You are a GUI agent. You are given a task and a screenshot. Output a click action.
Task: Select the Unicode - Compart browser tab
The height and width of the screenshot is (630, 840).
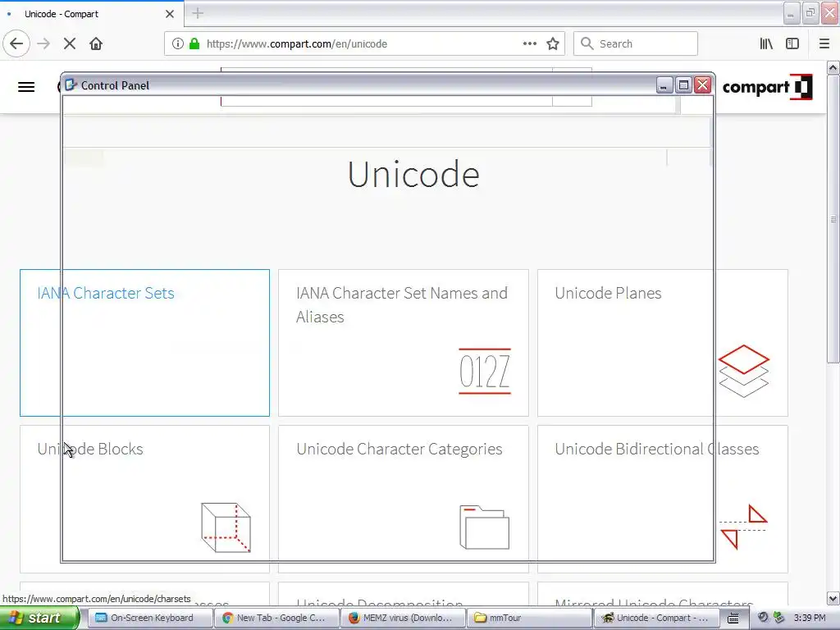click(x=92, y=14)
